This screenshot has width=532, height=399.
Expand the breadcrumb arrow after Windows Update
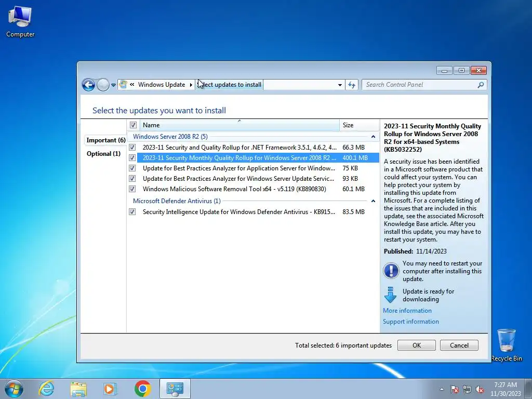pos(191,85)
